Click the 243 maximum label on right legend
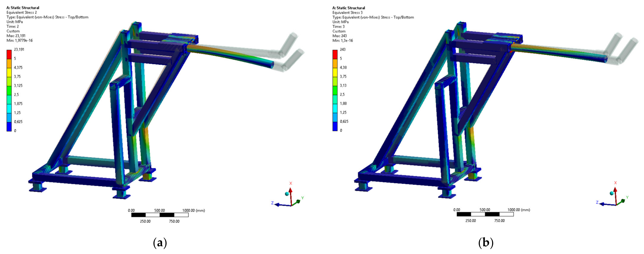The image size is (644, 254). (x=342, y=50)
